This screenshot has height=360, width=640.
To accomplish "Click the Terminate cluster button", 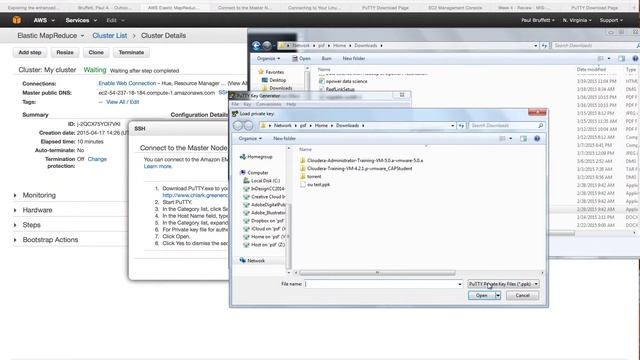I will (131, 53).
